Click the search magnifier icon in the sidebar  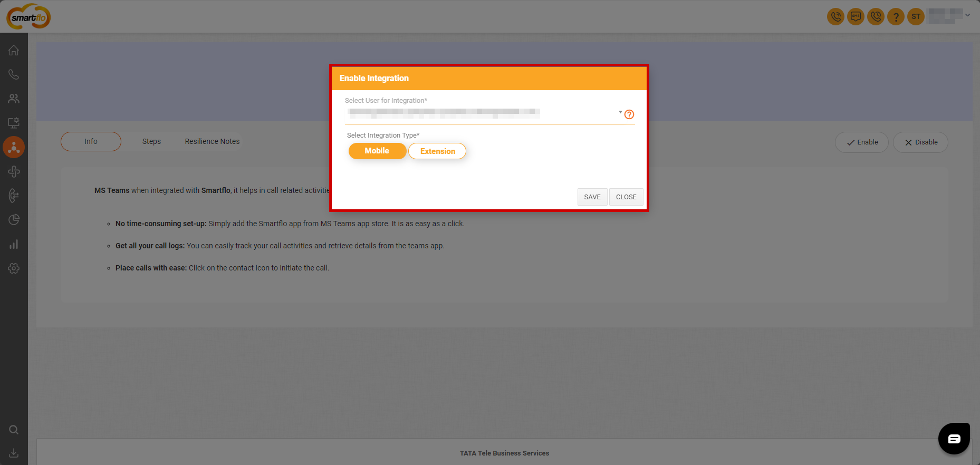click(14, 430)
